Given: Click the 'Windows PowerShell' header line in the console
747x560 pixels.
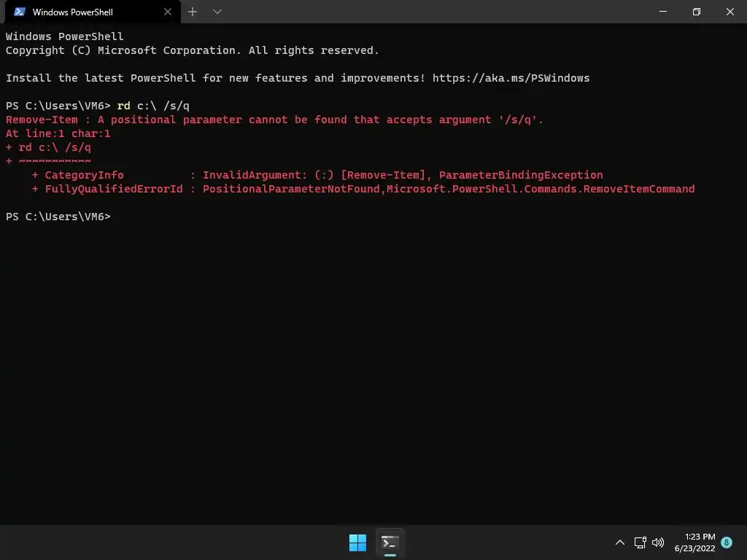Looking at the screenshot, I should coord(64,36).
